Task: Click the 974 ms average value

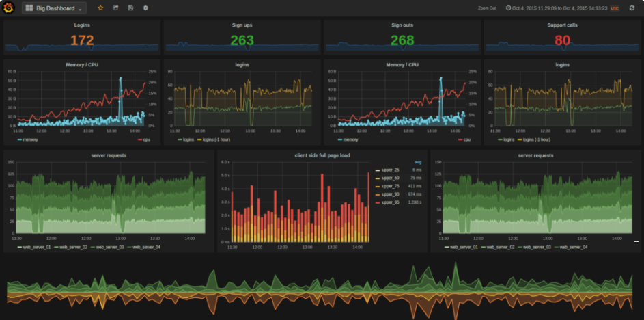Action: click(415, 194)
